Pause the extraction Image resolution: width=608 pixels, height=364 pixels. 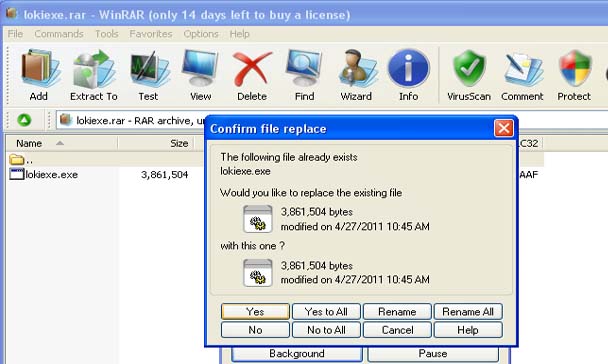pyautogui.click(x=433, y=354)
